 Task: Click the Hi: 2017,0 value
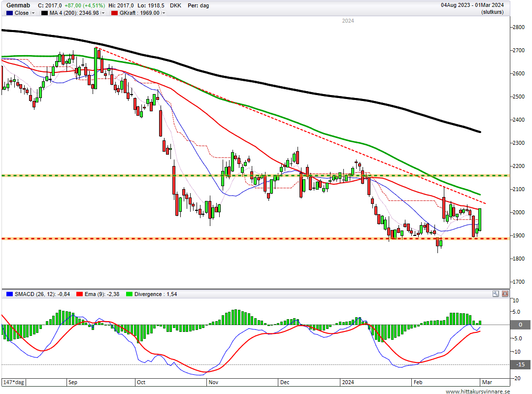[121, 5]
